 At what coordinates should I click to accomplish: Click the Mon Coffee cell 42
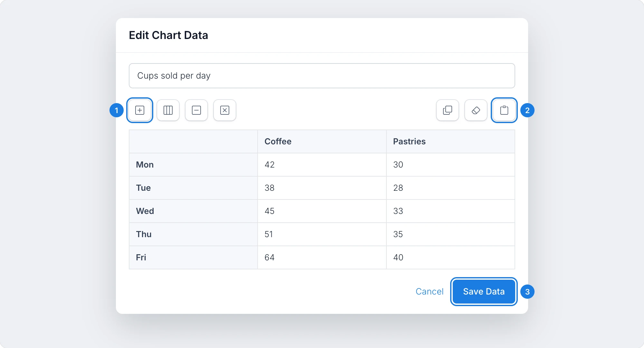[x=322, y=165]
